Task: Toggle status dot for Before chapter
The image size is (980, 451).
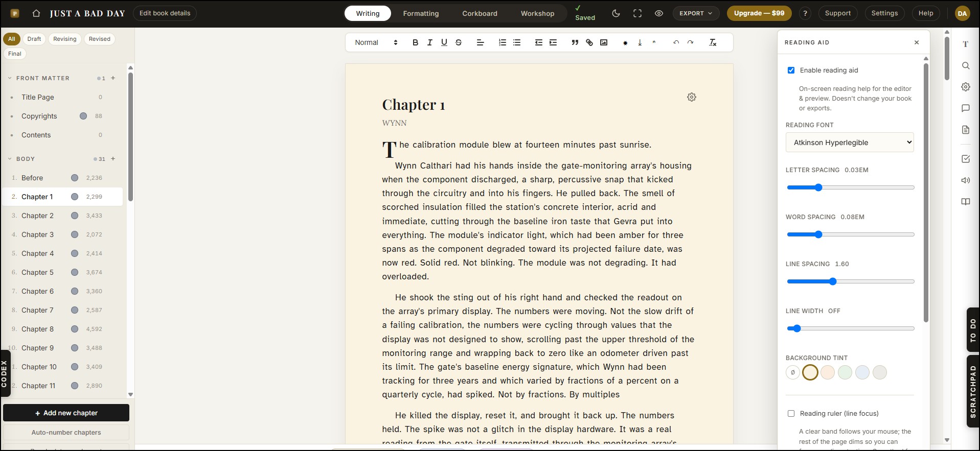Action: point(75,178)
